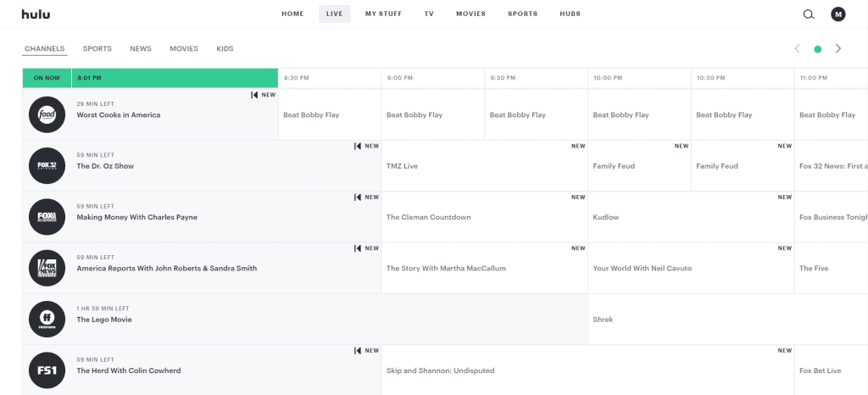868x395 pixels.
Task: Go to next guide time page arrow
Action: coord(838,49)
